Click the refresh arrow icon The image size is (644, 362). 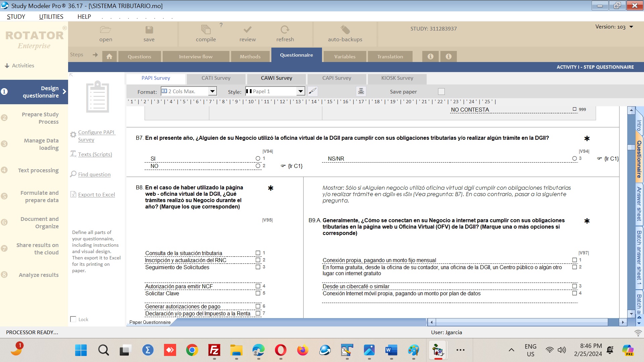click(285, 30)
